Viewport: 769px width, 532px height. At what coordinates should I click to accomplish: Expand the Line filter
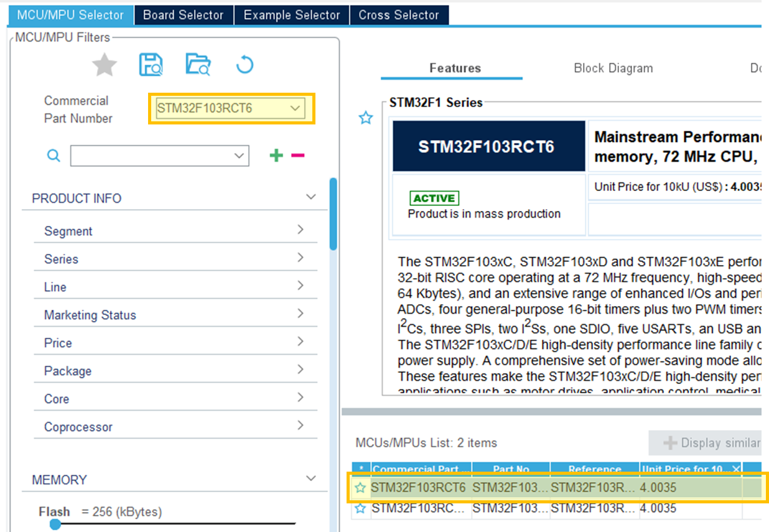click(301, 286)
